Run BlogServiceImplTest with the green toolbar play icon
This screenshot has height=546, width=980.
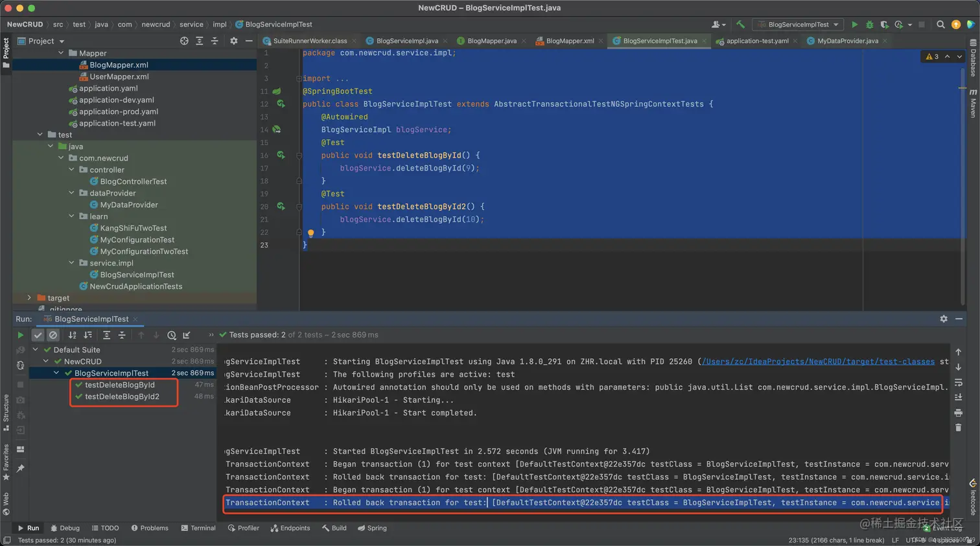854,25
